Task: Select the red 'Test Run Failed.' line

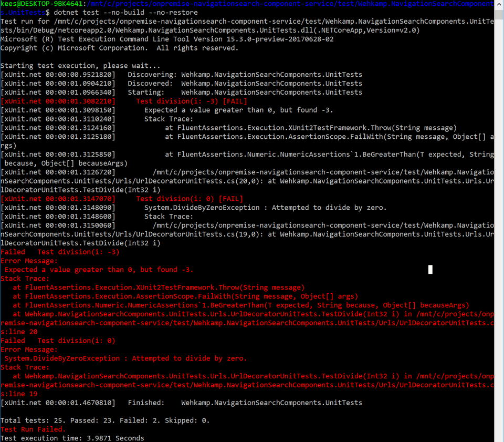Action: coord(33,429)
